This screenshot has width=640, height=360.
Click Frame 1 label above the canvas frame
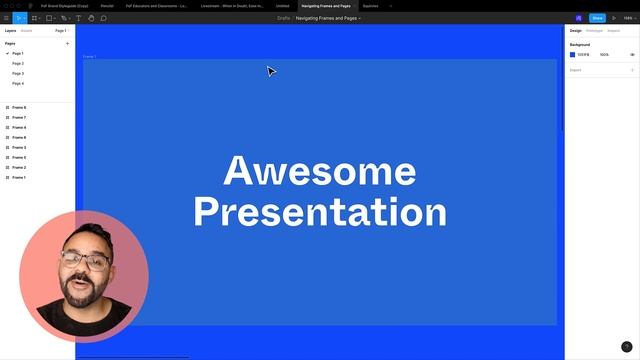pyautogui.click(x=89, y=56)
